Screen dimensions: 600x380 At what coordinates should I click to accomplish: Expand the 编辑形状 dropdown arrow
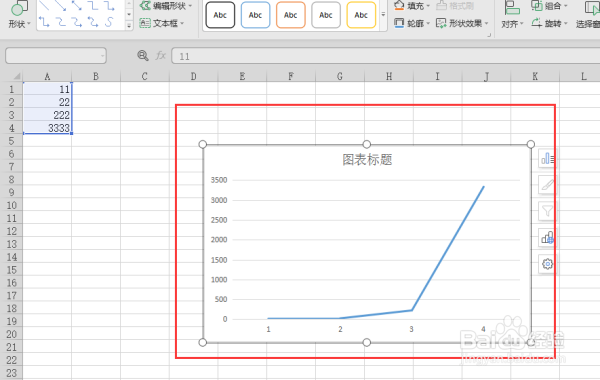click(190, 6)
